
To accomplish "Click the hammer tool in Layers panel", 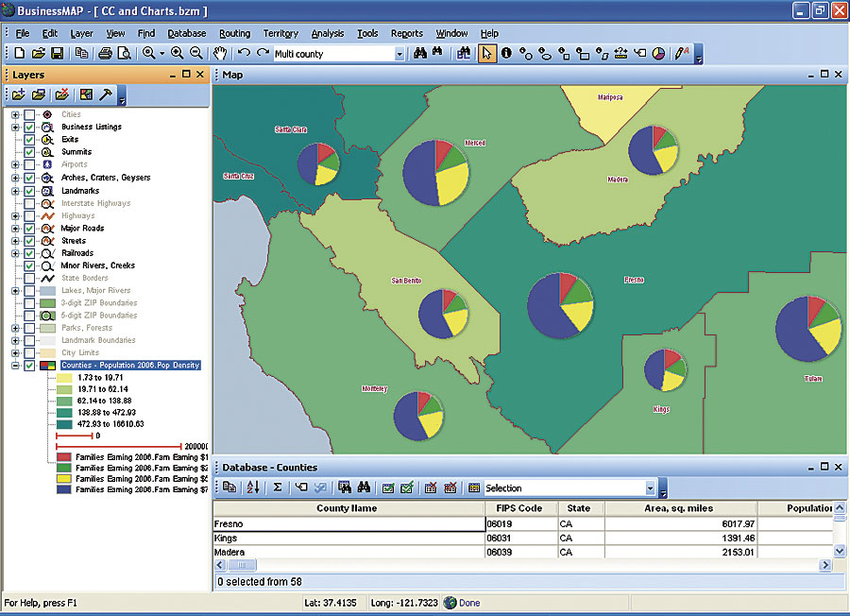I will pos(107,94).
